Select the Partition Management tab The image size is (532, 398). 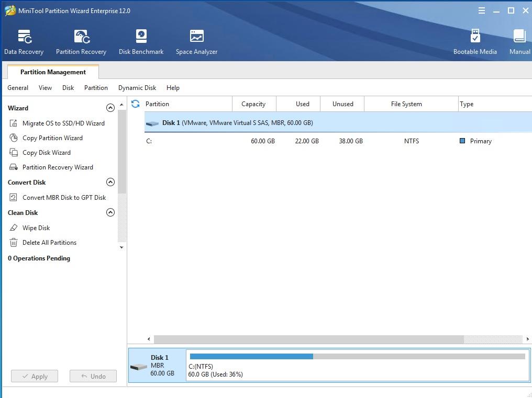(x=53, y=72)
